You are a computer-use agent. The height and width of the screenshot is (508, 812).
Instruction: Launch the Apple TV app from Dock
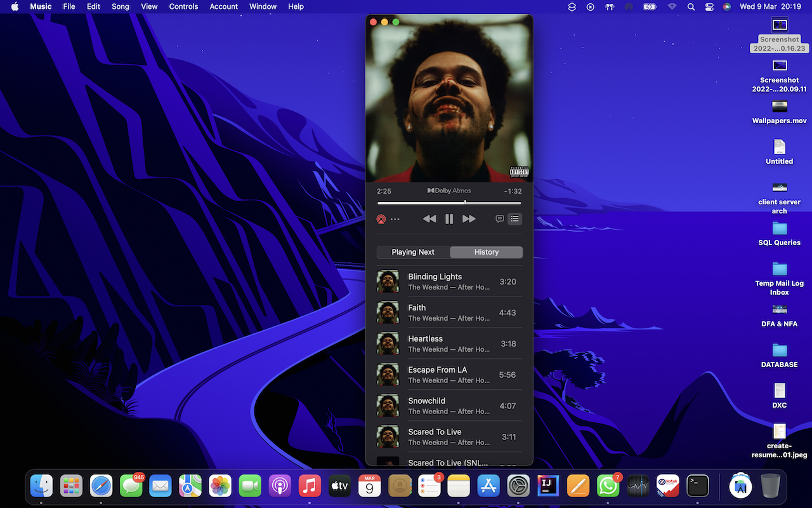339,486
